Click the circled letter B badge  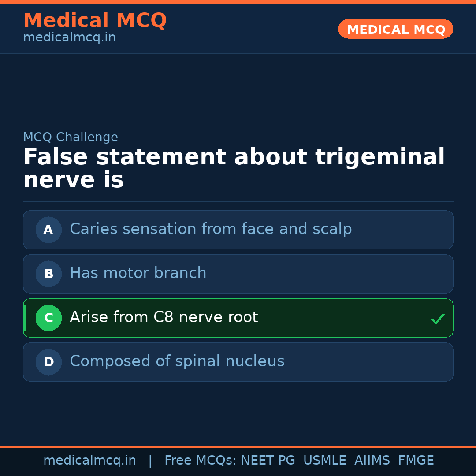coord(48,274)
